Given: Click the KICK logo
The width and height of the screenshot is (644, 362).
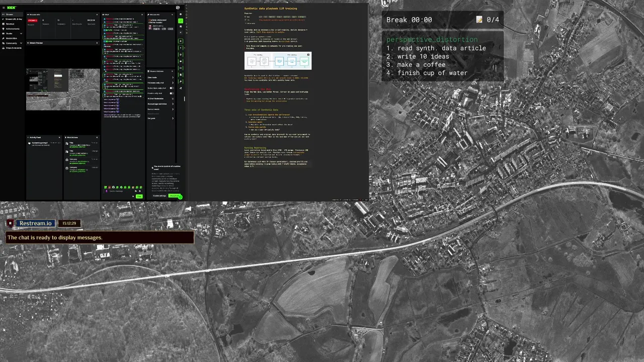Looking at the screenshot, I should (11, 8).
